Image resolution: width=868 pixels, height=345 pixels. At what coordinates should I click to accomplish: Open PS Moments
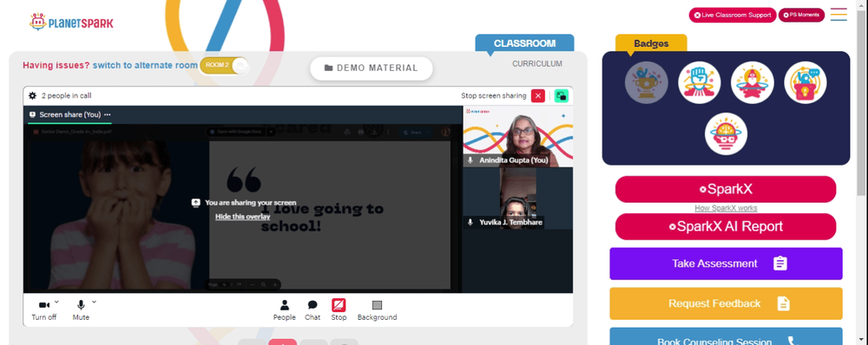click(801, 15)
